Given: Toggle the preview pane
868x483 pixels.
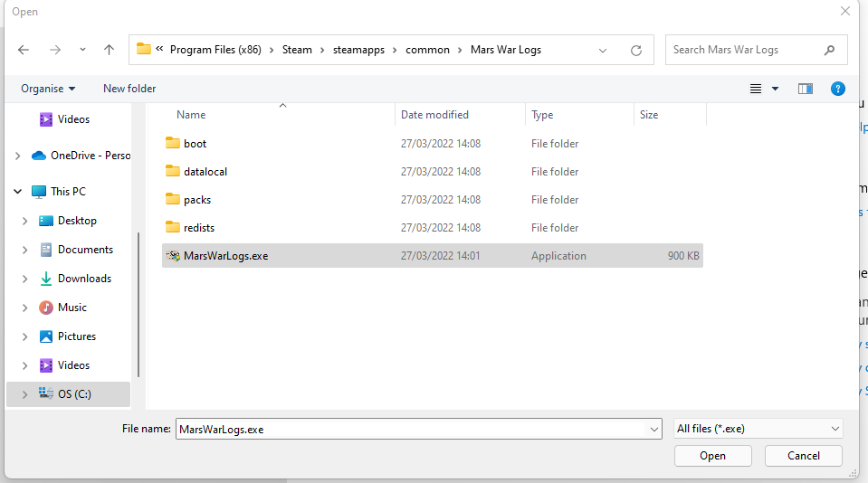Looking at the screenshot, I should [806, 89].
